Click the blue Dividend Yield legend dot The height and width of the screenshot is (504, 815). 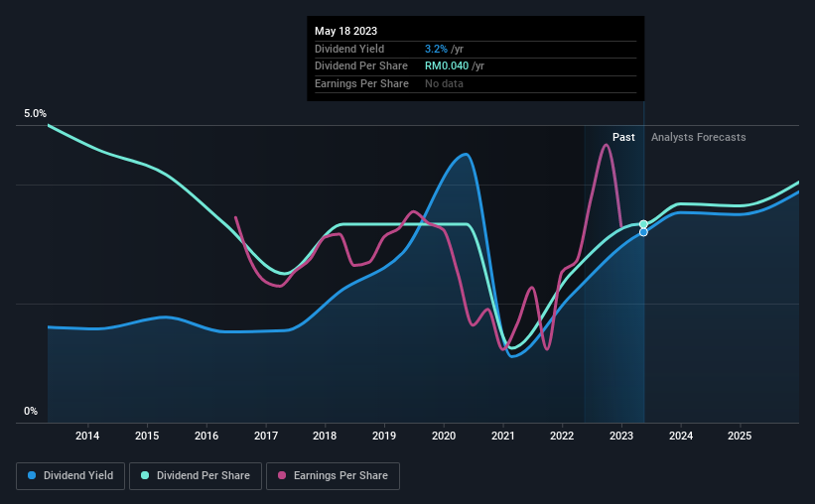point(32,475)
